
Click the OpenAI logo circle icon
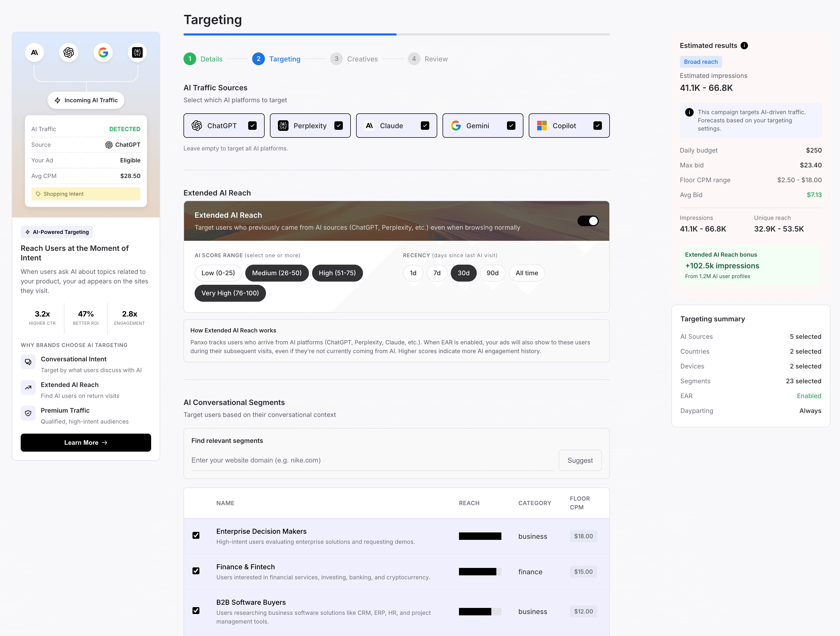[x=69, y=52]
